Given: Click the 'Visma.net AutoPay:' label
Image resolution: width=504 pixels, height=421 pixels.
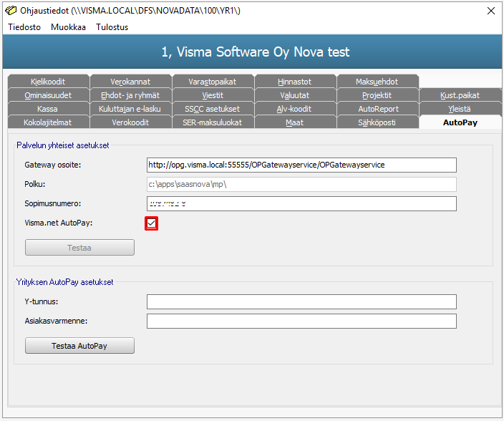Looking at the screenshot, I should (59, 223).
